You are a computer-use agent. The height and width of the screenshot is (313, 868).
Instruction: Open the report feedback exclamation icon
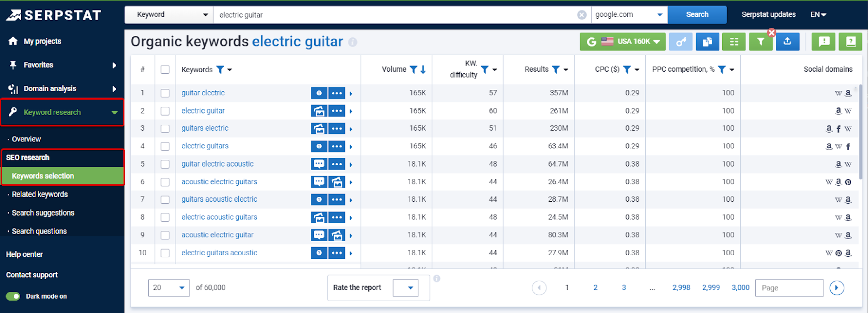[x=823, y=42]
